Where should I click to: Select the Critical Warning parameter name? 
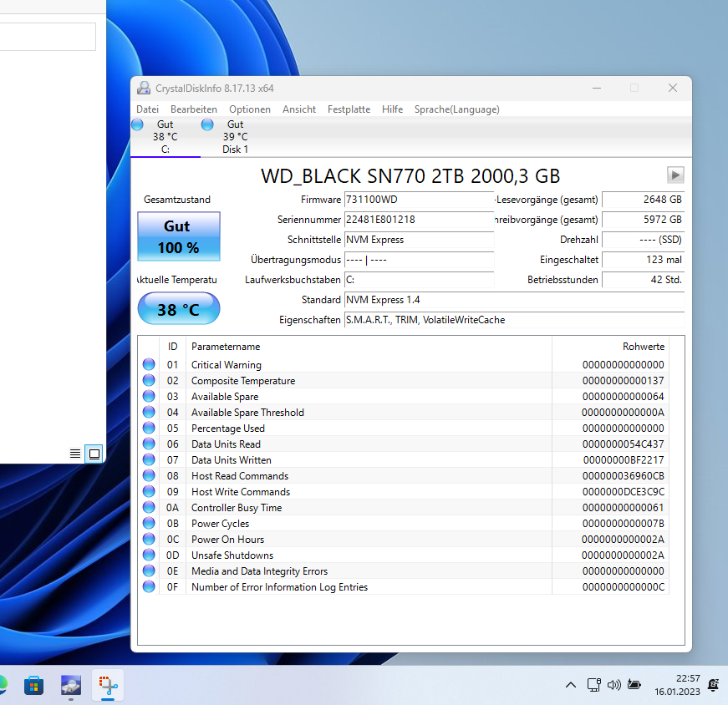pos(227,365)
